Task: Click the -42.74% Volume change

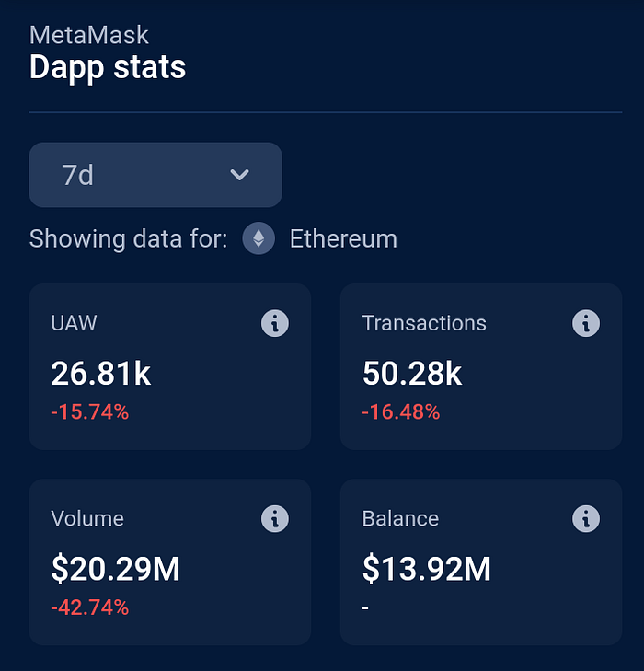Action: (x=89, y=607)
